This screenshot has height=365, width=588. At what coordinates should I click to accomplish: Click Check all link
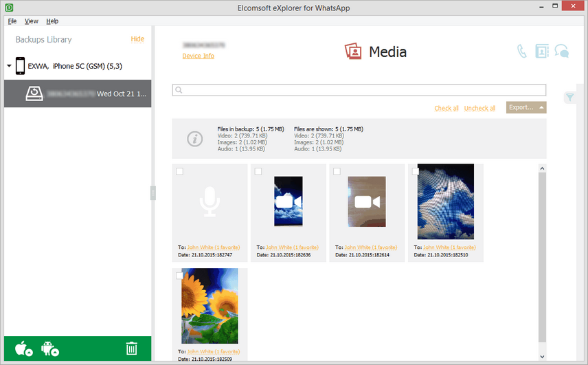446,108
